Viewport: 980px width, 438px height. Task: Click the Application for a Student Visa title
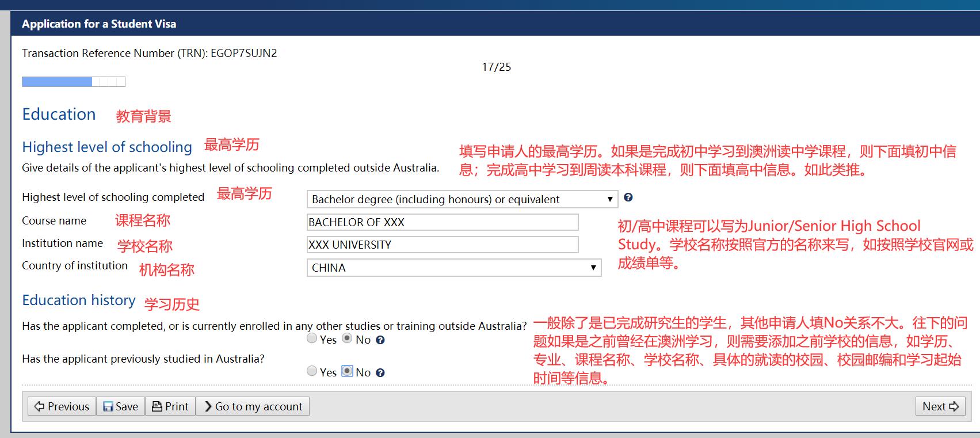(x=99, y=24)
